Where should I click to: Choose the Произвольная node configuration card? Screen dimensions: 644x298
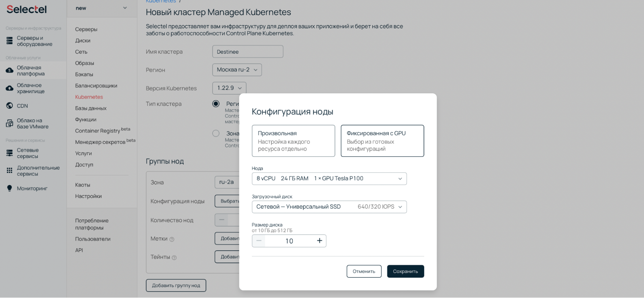pyautogui.click(x=293, y=141)
